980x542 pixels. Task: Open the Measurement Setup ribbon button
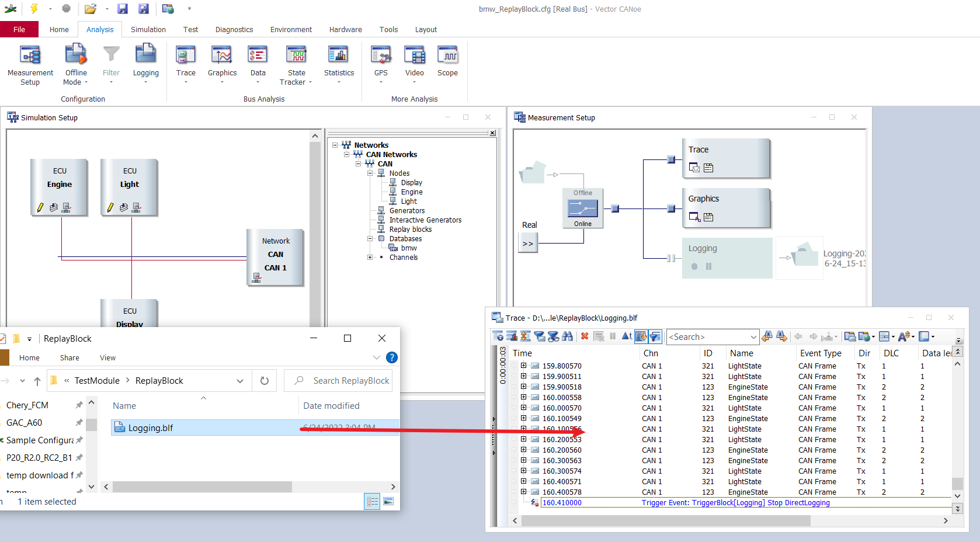click(x=30, y=65)
